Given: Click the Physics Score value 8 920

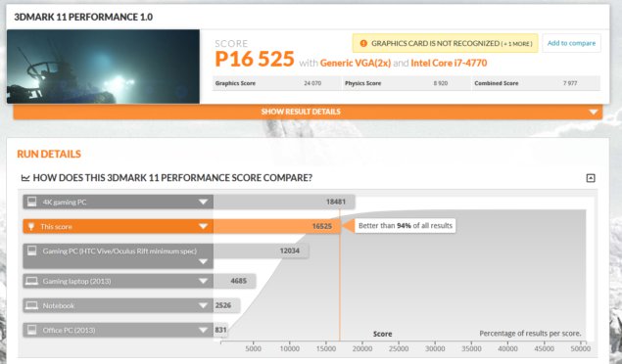Looking at the screenshot, I should (441, 83).
